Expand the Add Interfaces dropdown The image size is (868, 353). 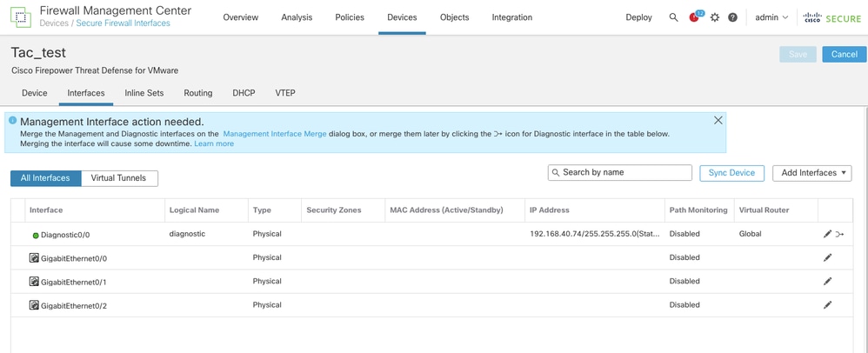pos(812,173)
